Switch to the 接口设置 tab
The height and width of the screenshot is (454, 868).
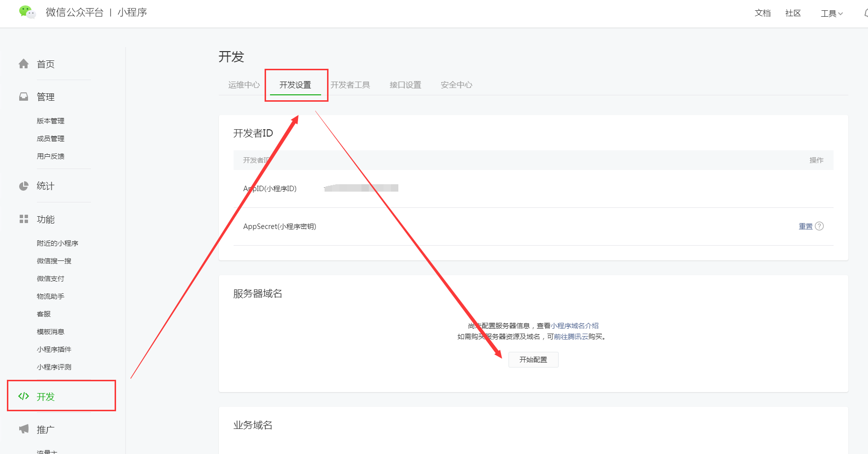click(x=405, y=85)
